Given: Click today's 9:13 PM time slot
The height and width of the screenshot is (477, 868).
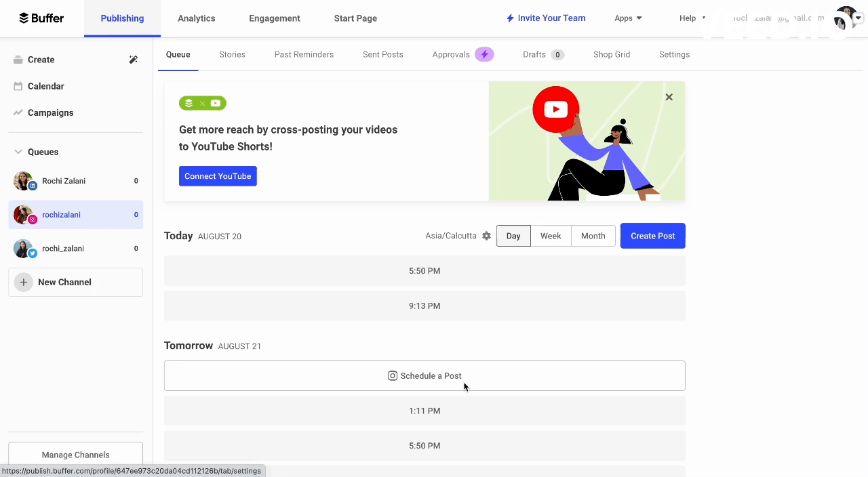Looking at the screenshot, I should coord(425,306).
